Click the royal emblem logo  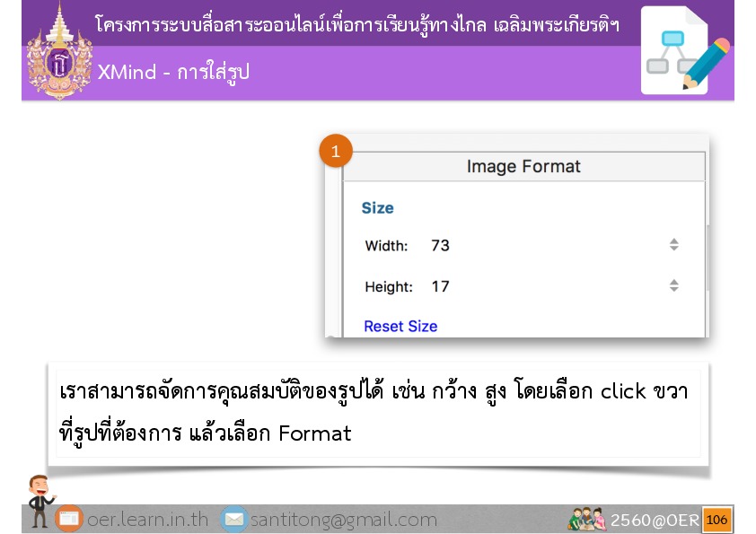60,51
